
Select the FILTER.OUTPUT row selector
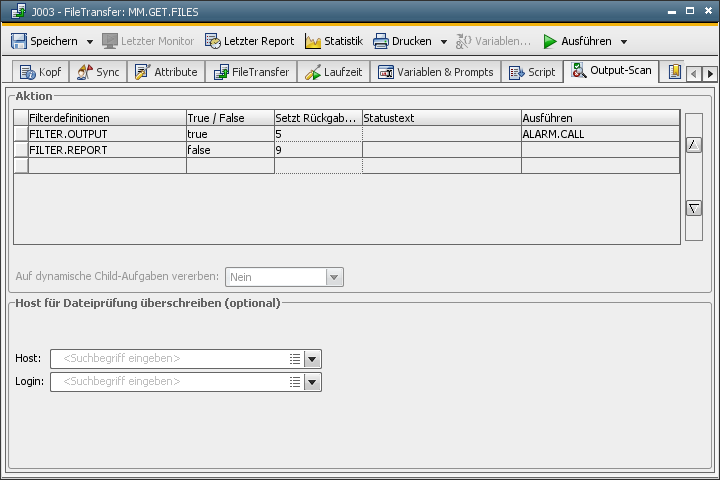pos(20,134)
